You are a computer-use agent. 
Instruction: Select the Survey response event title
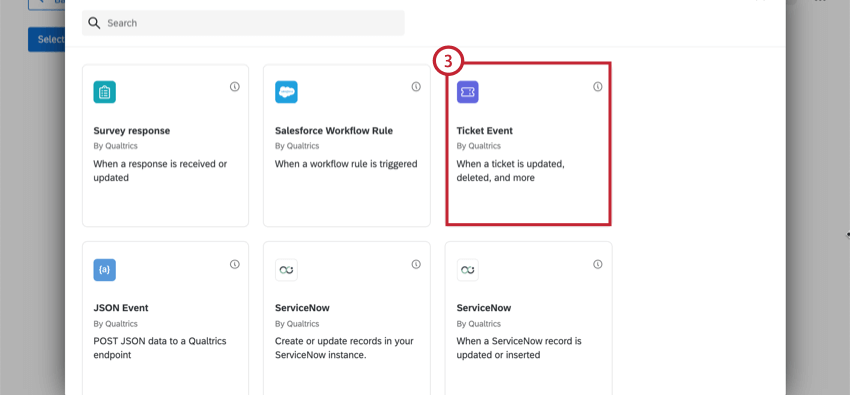pyautogui.click(x=132, y=131)
